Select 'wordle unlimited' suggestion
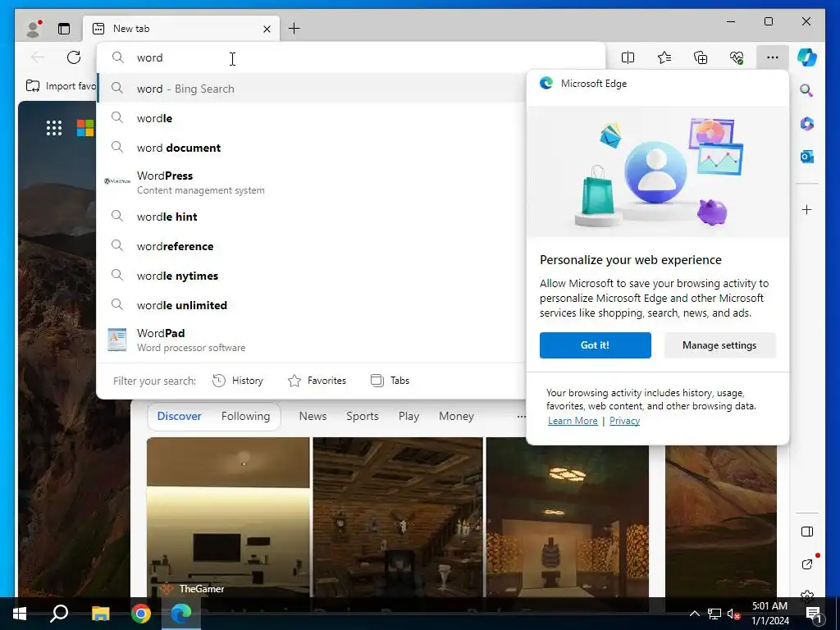The height and width of the screenshot is (630, 840). point(311,305)
